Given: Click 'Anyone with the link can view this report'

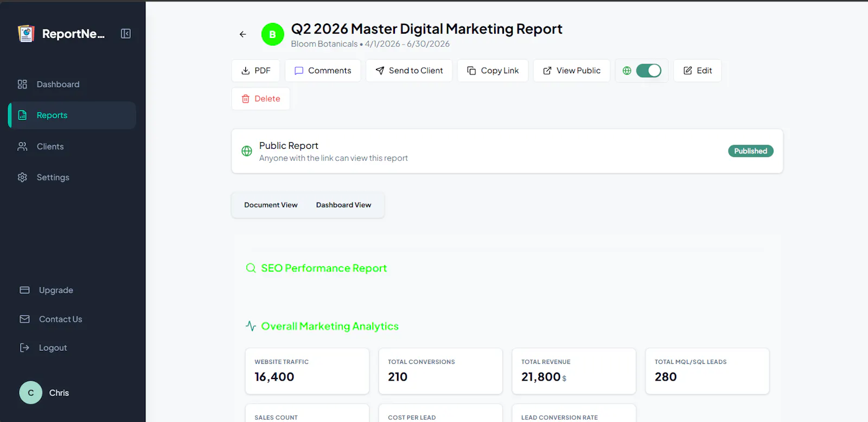Looking at the screenshot, I should (334, 158).
